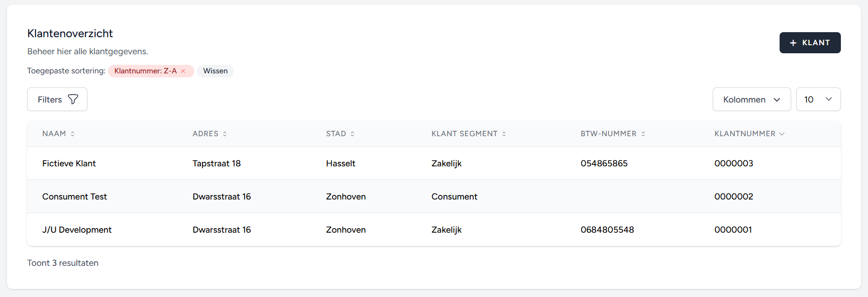
Task: Open the Consument Test row
Action: [74, 196]
